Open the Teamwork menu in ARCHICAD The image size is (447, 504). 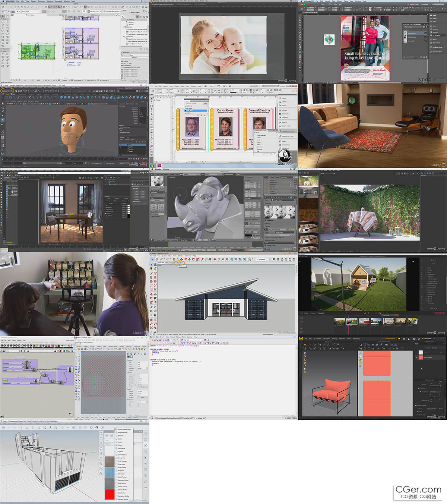tap(58, 1)
